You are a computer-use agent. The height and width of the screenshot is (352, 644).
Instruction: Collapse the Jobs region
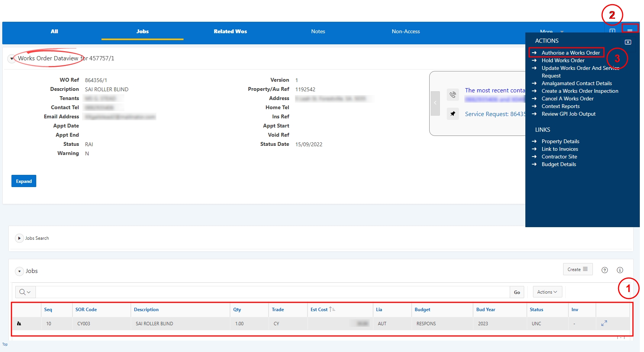click(x=19, y=271)
